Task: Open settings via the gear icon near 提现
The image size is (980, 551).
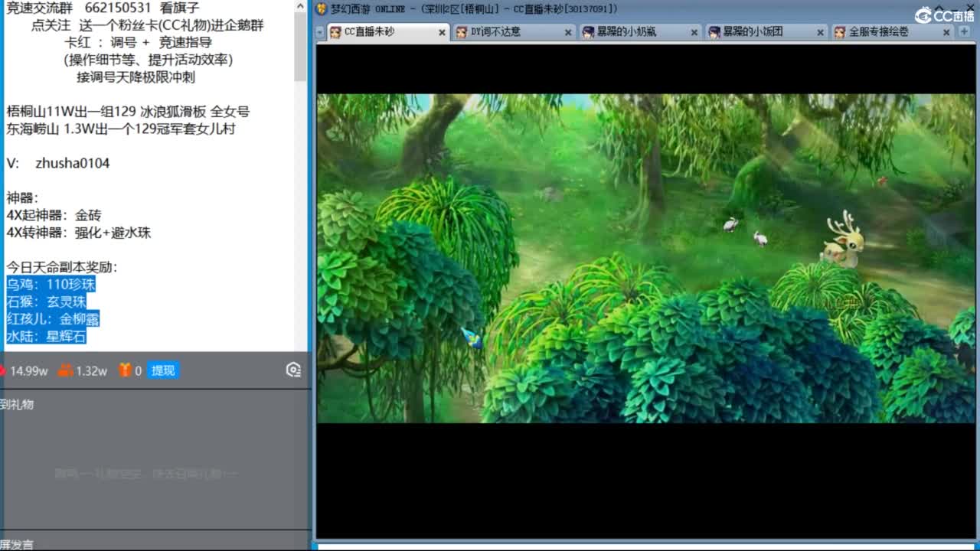Action: (x=292, y=370)
